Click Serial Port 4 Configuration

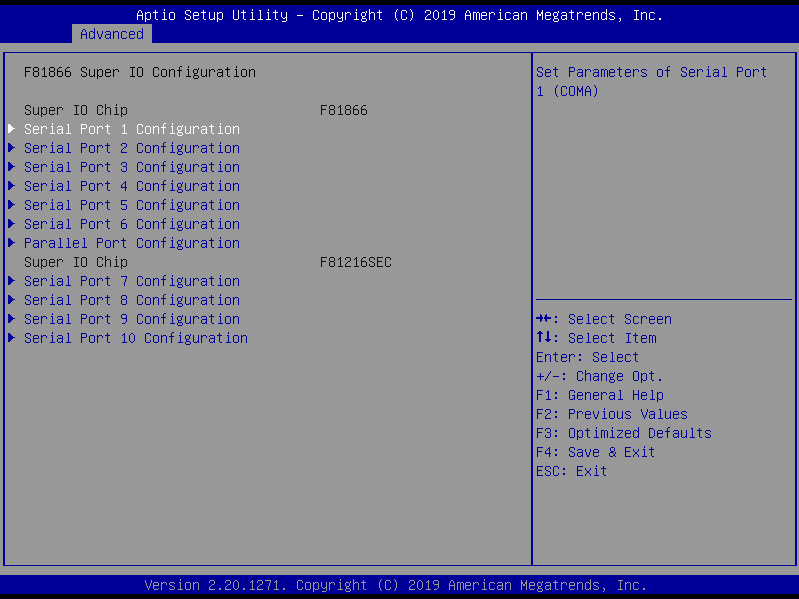(132, 186)
